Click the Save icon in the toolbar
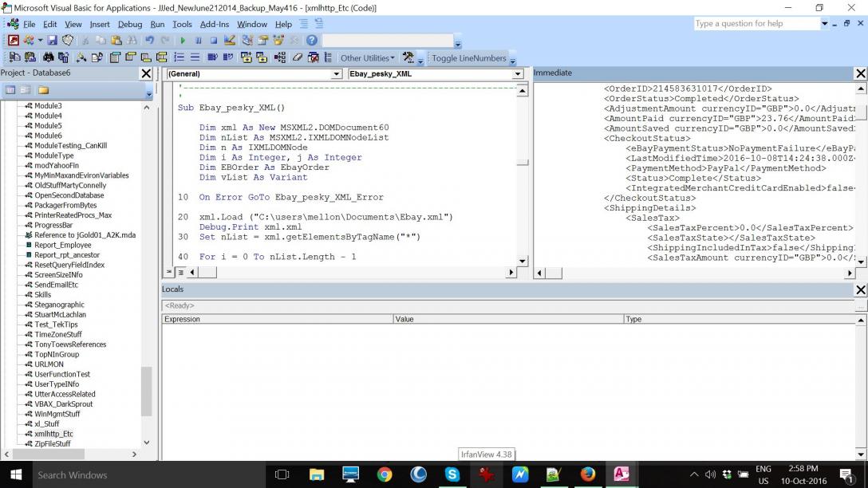 52,40
